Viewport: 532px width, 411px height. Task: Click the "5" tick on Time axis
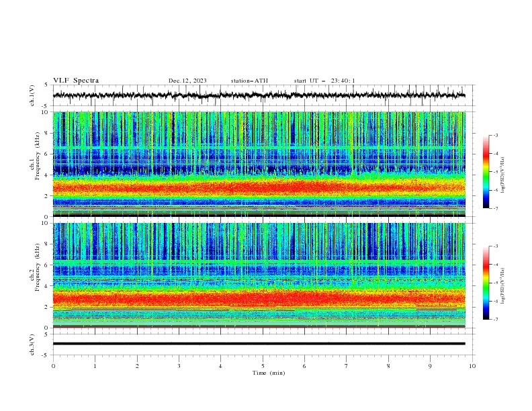(x=263, y=366)
